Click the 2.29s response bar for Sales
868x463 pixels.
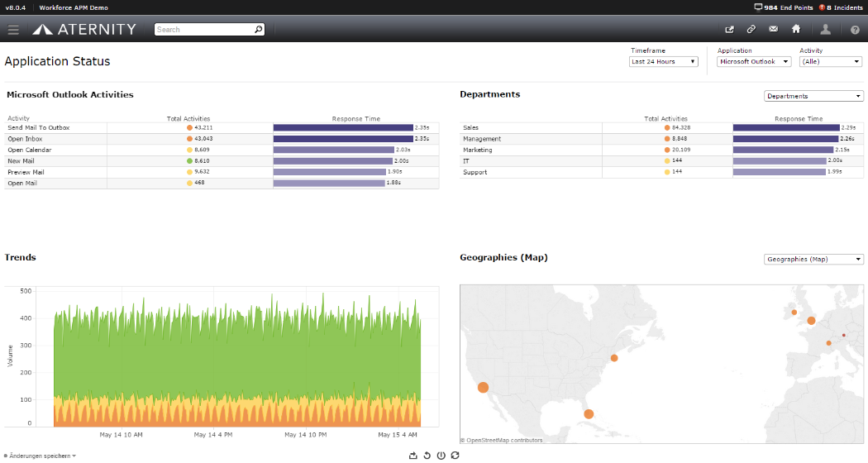pos(786,128)
